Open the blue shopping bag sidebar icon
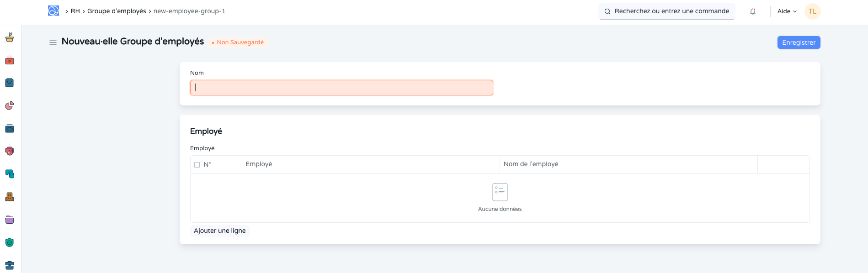 (x=10, y=83)
